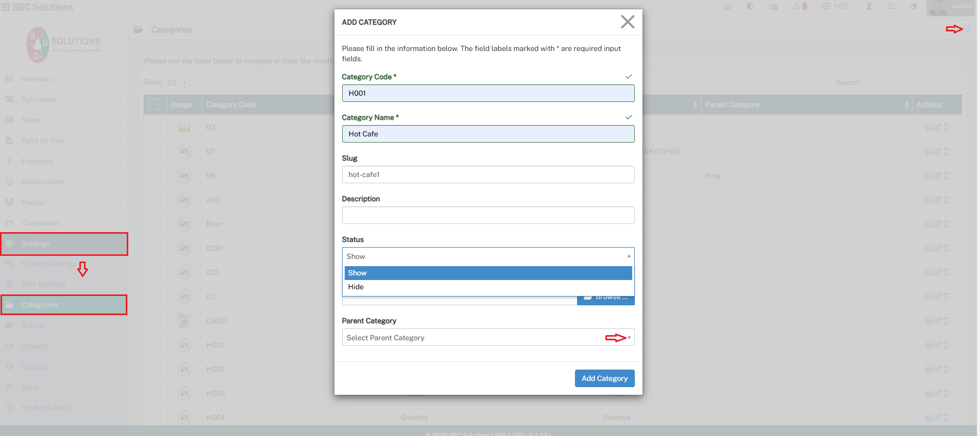Click the home icon in top bar

(x=727, y=7)
